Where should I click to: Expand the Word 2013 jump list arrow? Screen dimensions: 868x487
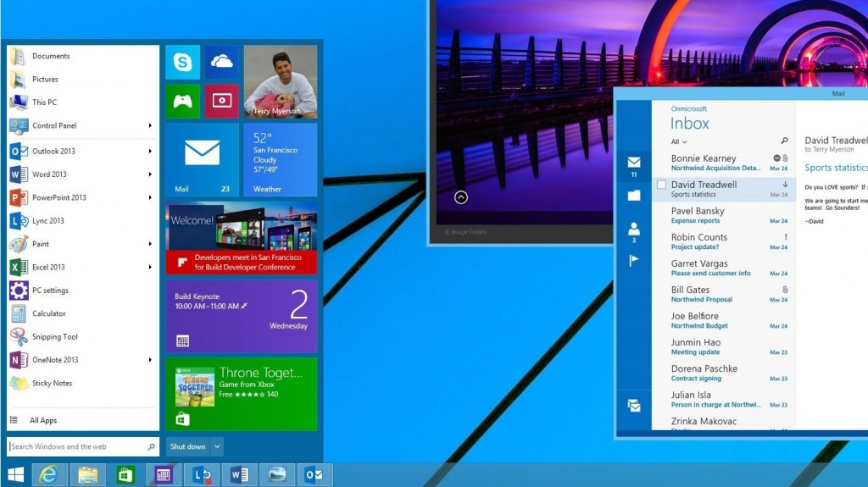[150, 174]
